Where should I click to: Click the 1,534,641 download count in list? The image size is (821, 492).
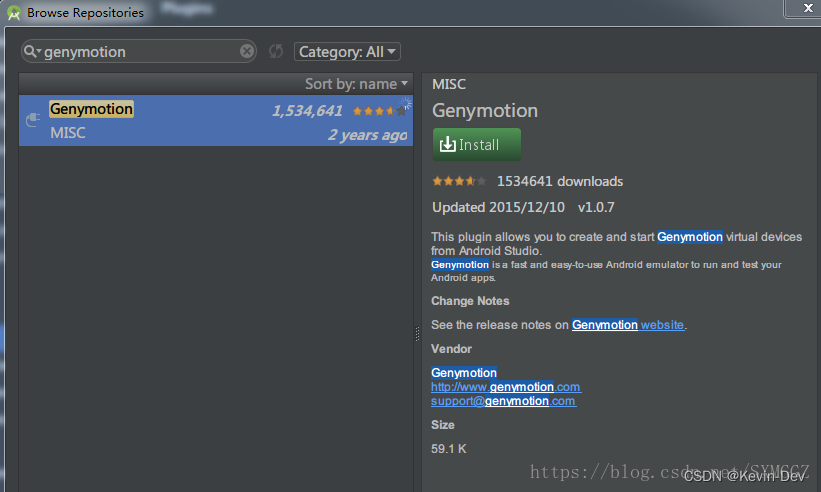click(307, 111)
